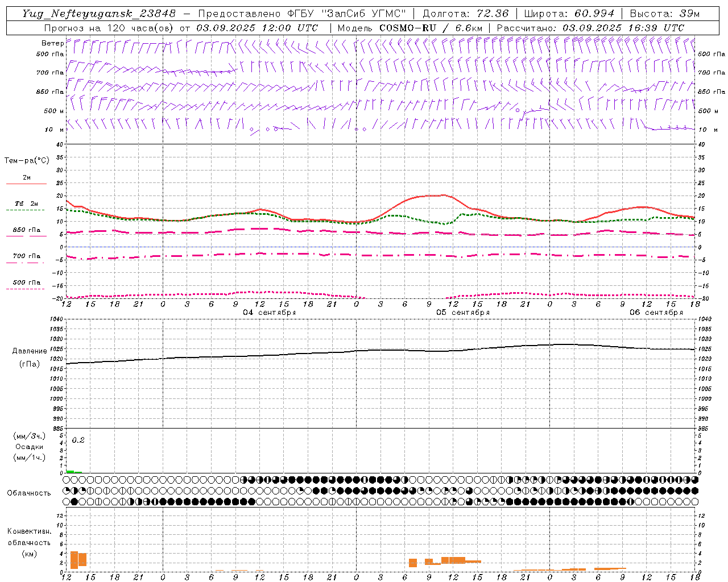The image size is (728, 582).
Task: Click the '500 м' wind level label on left
Action: click(54, 111)
